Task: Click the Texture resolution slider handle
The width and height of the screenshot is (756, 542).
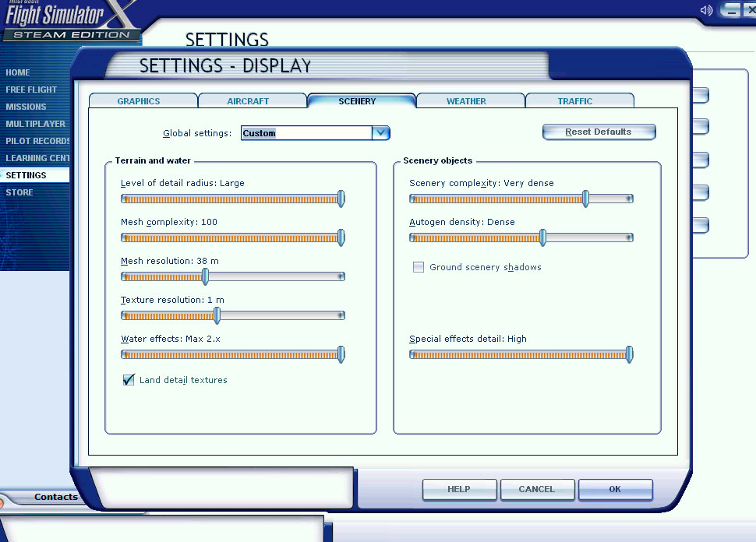Action: click(217, 315)
